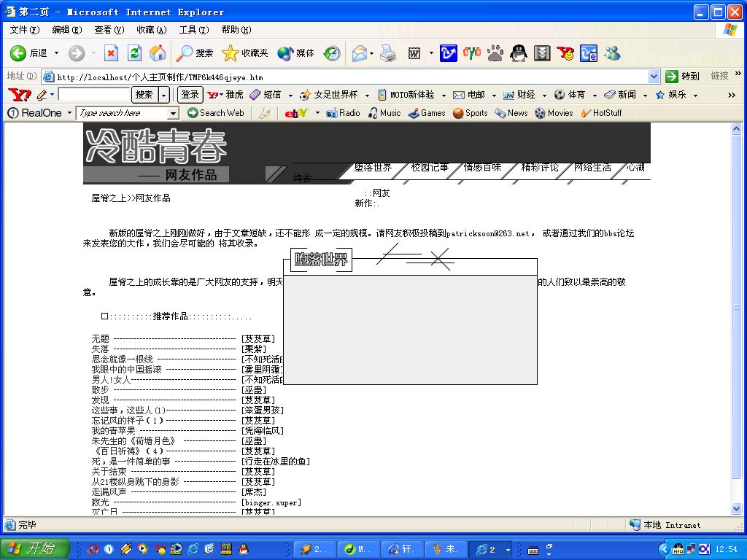The image size is (747, 560).
Task: Click the 登录 button on Yahoo toolbar
Action: (190, 95)
